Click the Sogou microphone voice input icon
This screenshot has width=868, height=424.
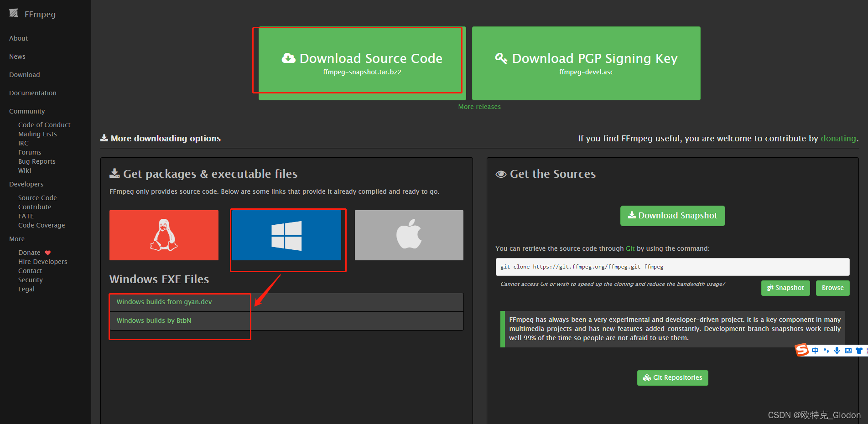coord(837,351)
